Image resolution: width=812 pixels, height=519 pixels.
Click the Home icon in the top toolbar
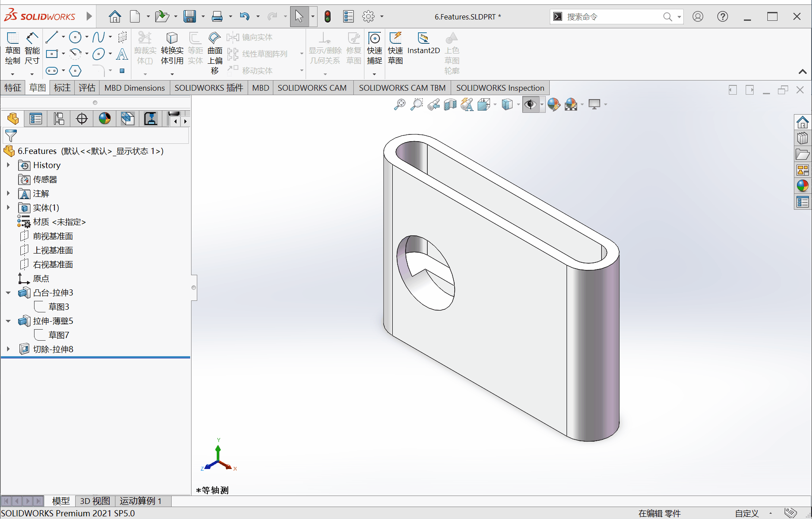(115, 17)
